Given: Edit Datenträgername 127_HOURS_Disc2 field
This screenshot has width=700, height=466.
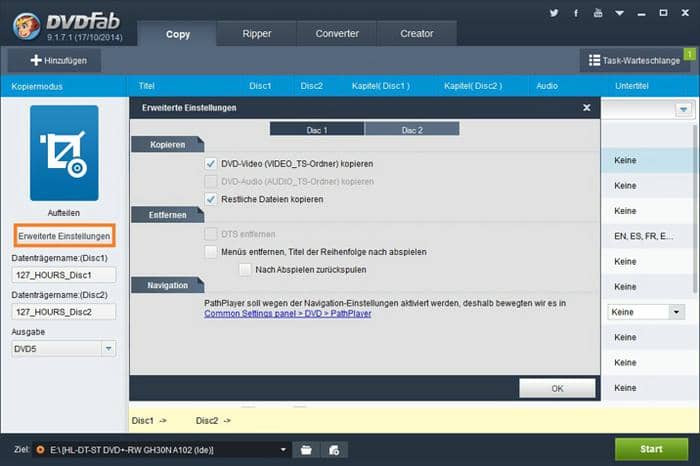Looking at the screenshot, I should (x=63, y=312).
